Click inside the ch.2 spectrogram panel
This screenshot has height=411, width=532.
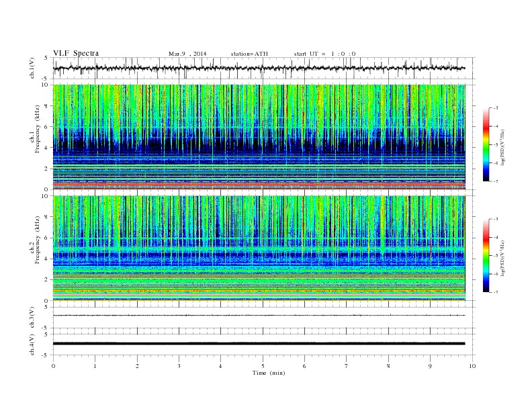[x=259, y=248]
